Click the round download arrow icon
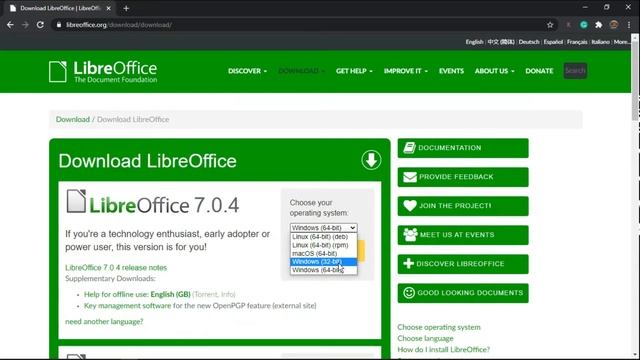Screen dimensions: 640x360 point(371,160)
